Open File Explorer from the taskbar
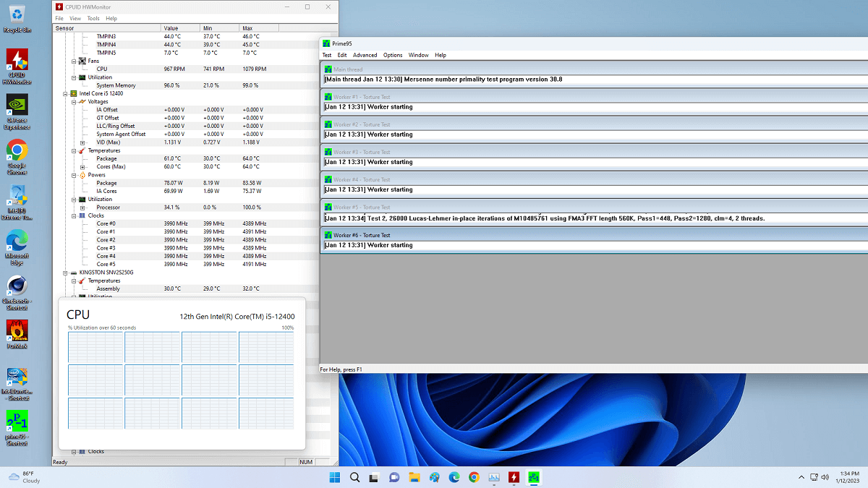 point(414,477)
